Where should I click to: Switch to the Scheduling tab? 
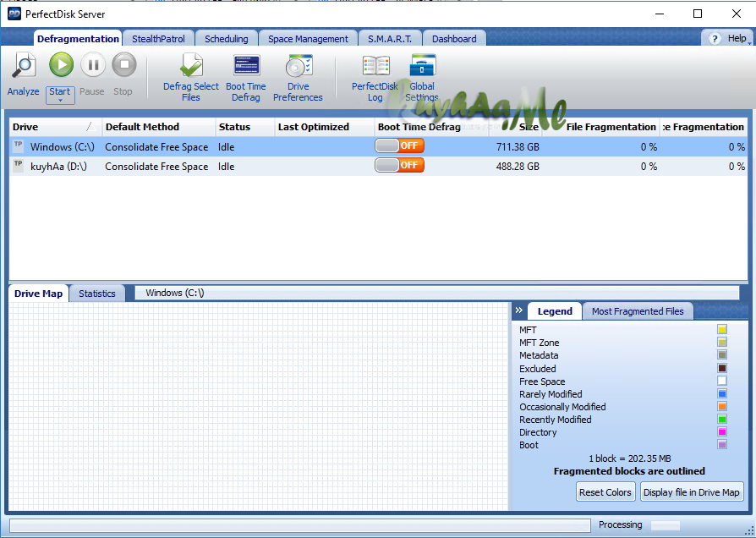coord(226,39)
